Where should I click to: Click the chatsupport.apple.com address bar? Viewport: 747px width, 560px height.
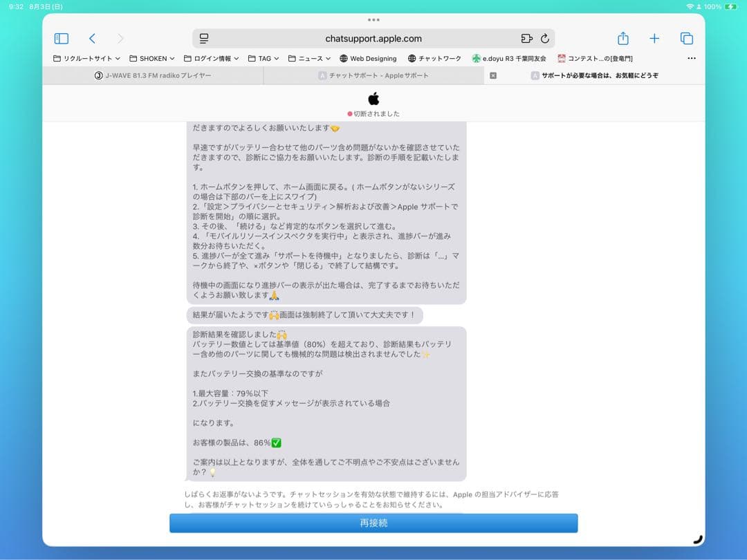tap(373, 39)
